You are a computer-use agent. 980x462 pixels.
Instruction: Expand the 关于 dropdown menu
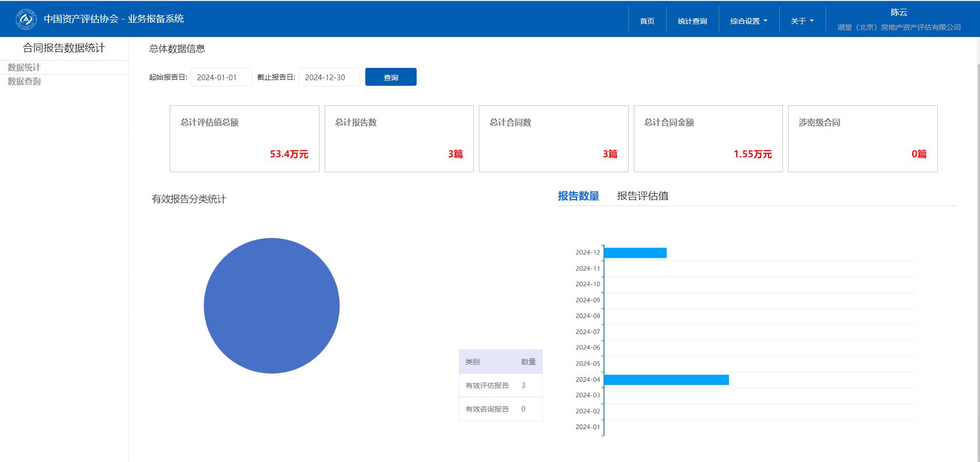point(802,21)
